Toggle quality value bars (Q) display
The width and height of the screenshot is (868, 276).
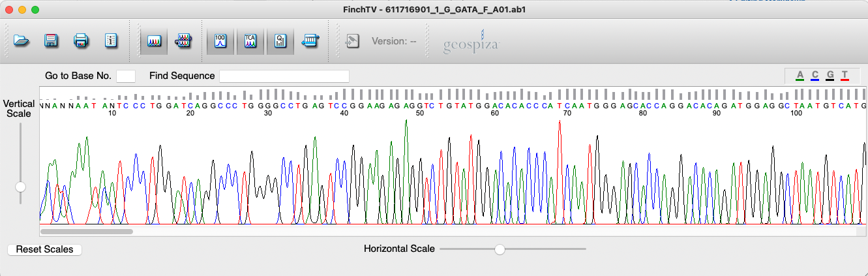coord(280,41)
